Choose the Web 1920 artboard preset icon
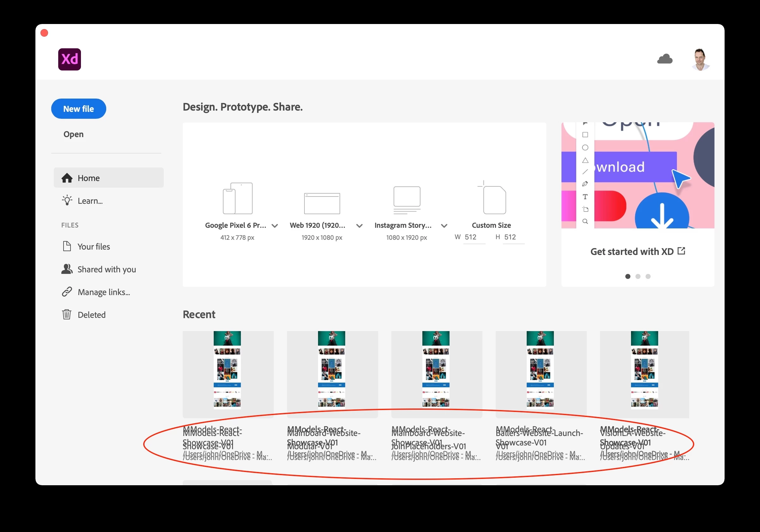Screen dimensions: 760x532 click(322, 203)
